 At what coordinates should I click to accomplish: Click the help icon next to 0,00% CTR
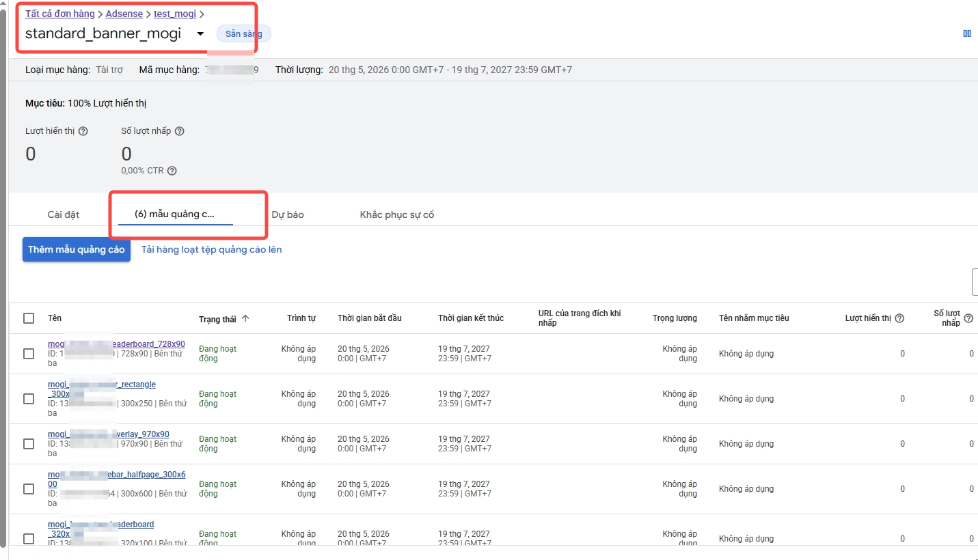[x=172, y=171]
